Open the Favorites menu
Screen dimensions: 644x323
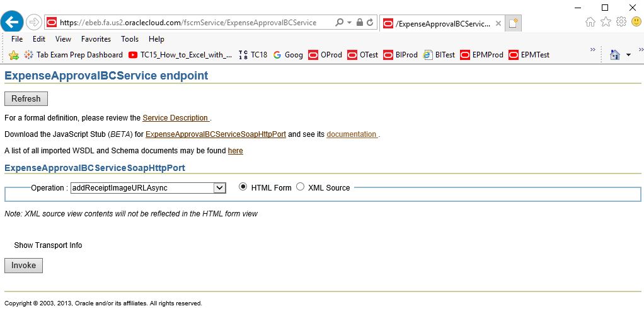point(96,39)
